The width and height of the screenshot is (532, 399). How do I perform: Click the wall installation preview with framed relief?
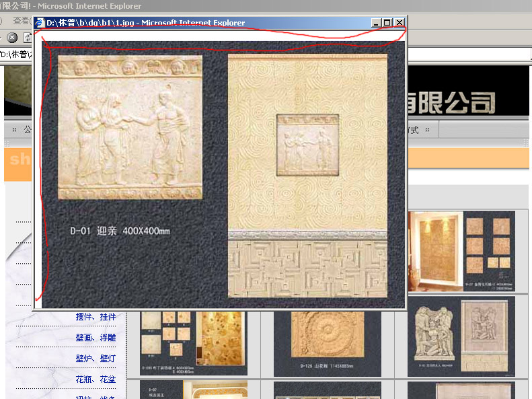[308, 176]
